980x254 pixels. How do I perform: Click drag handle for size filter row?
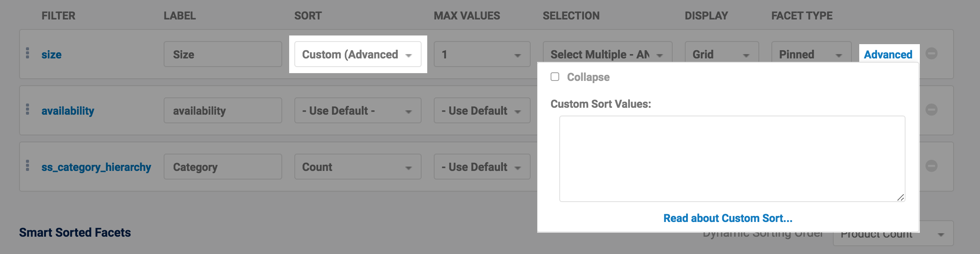28,53
